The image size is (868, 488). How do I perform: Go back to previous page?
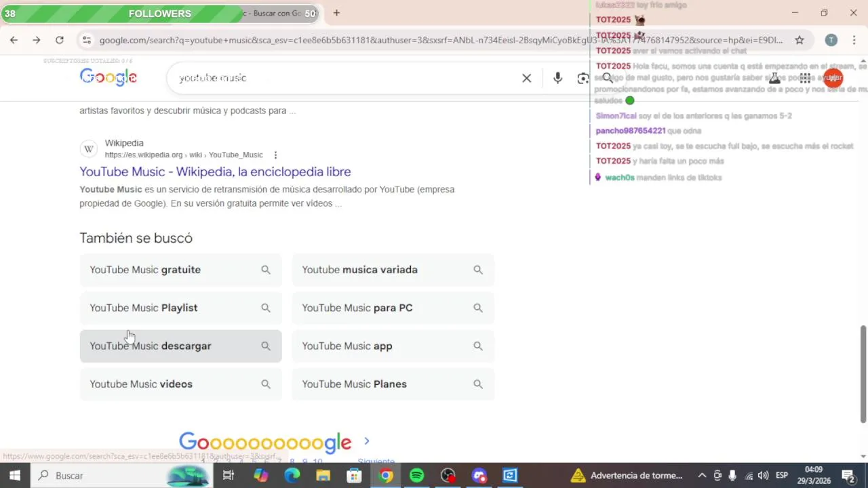pos(14,40)
